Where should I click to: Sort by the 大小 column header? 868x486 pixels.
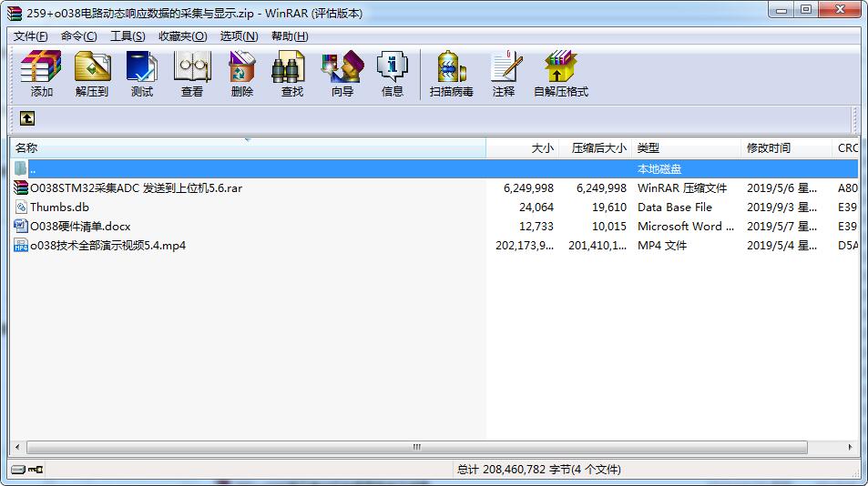click(x=522, y=147)
